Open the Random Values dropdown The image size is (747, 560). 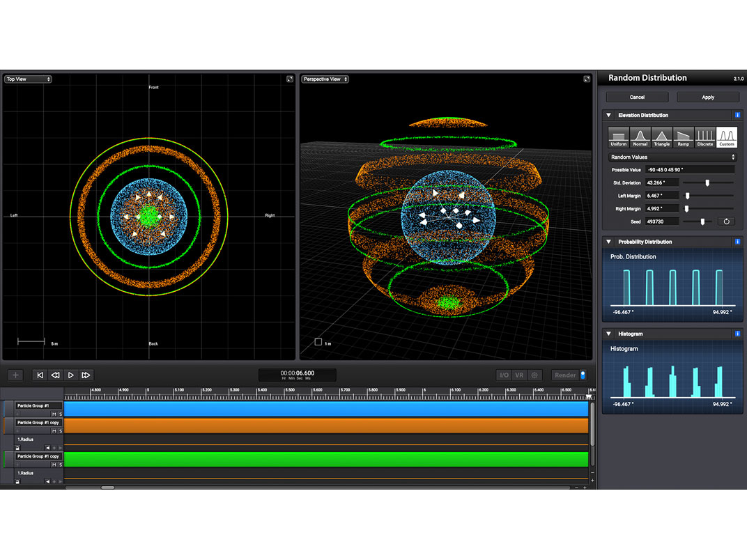(672, 157)
